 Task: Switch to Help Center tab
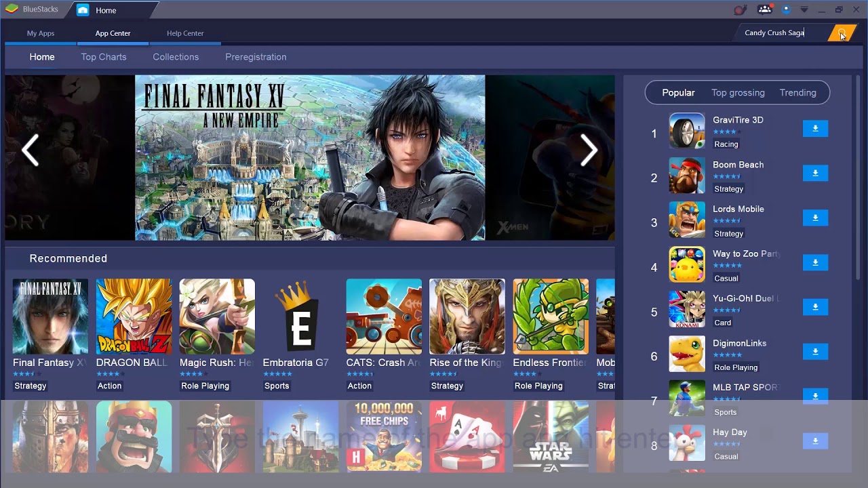[185, 33]
